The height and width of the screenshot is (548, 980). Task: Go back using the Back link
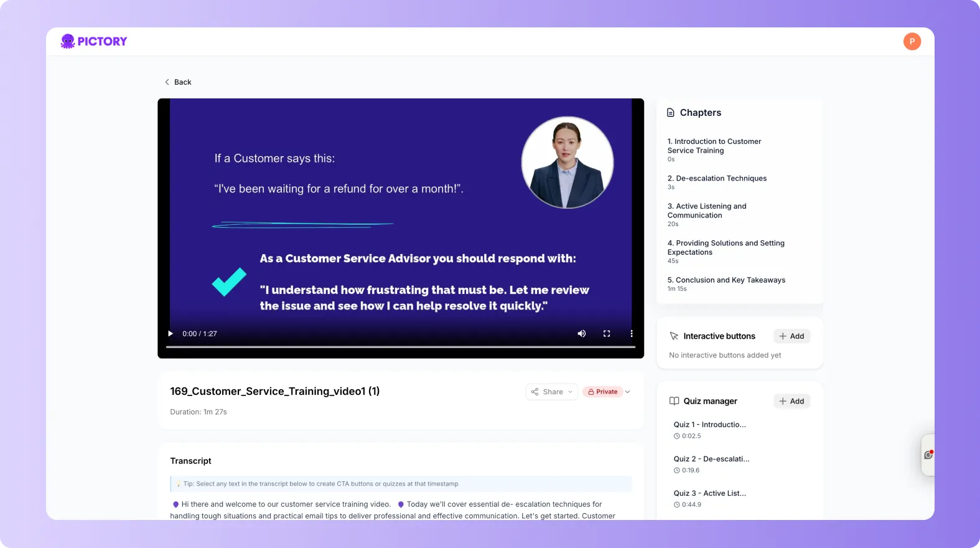[x=178, y=82]
